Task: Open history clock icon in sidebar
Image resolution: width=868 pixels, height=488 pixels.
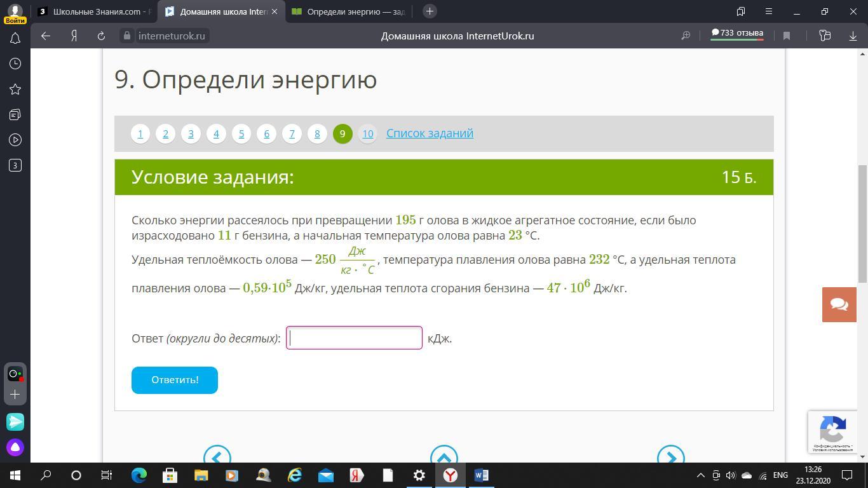Action: click(x=15, y=64)
